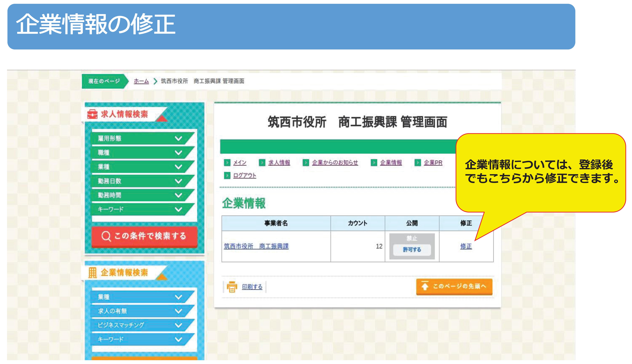Click the 企業情報検索 panel heading
Viewport: 632px width, 364px height.
coord(124,273)
